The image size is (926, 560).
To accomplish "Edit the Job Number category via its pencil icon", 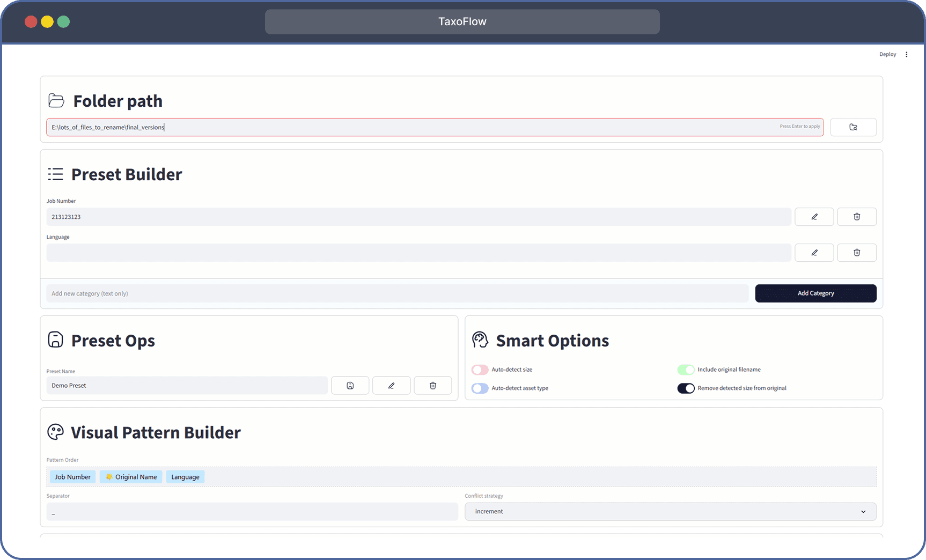I will point(814,216).
